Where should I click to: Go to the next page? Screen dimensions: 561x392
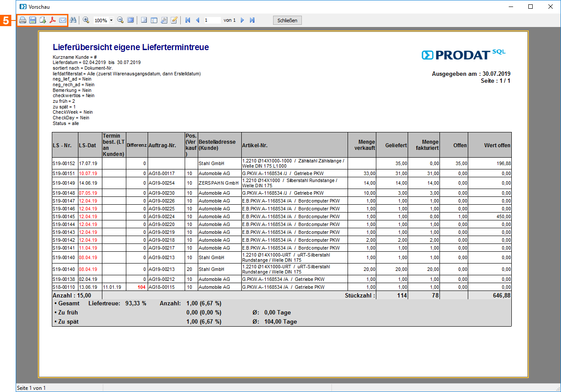click(242, 20)
